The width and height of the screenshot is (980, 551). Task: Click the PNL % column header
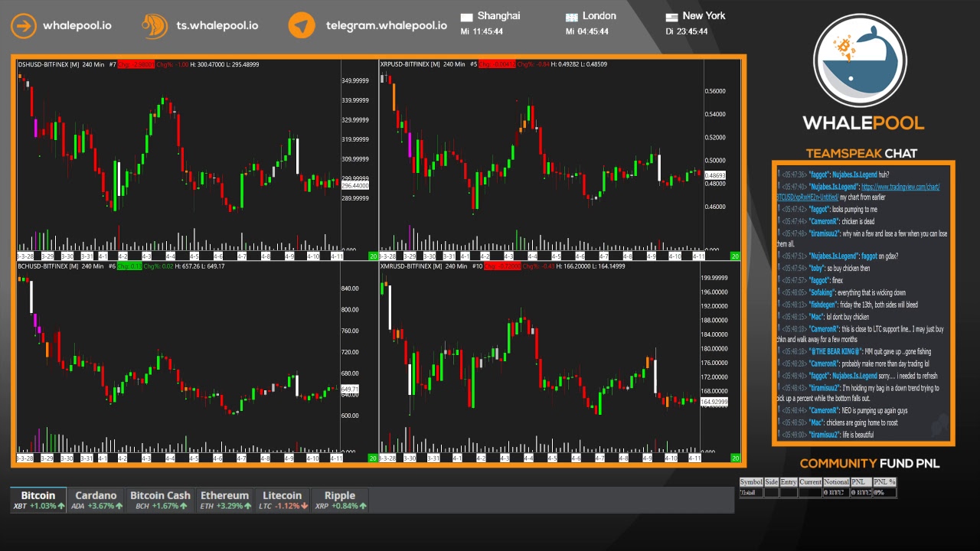point(884,482)
